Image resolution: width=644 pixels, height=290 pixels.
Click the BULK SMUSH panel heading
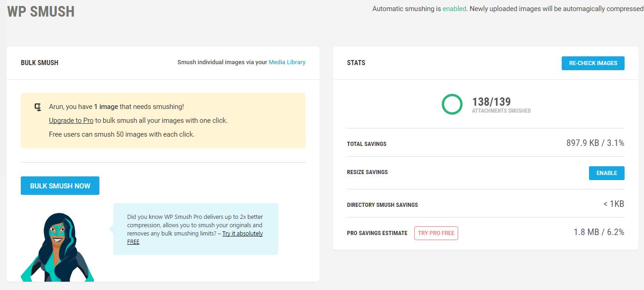click(x=39, y=63)
